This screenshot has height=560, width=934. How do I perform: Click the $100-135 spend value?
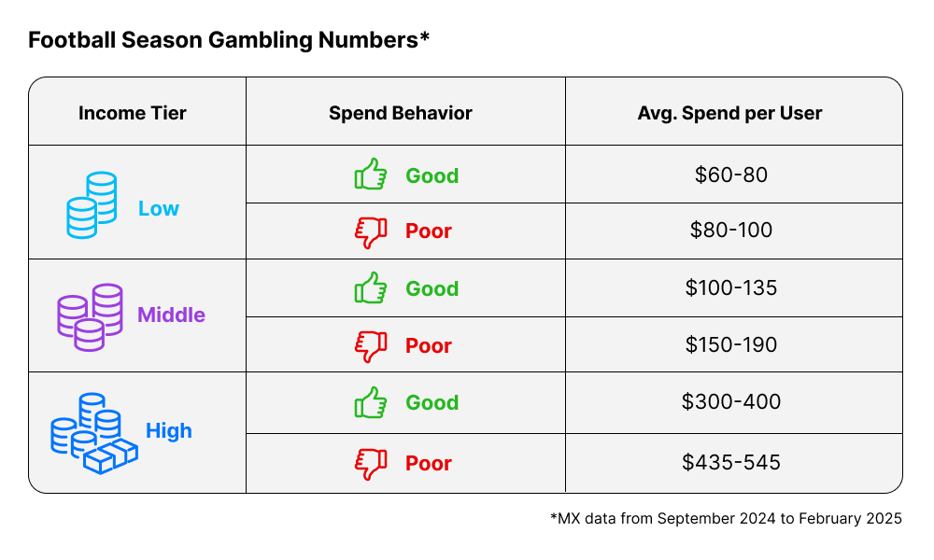[731, 287]
